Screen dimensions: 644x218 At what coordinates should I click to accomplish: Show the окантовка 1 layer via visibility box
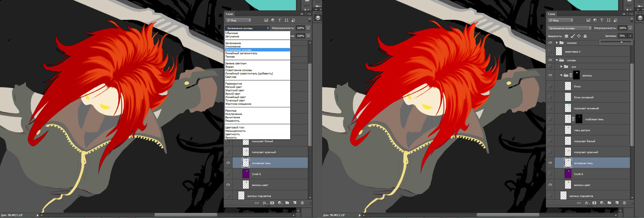[550, 51]
